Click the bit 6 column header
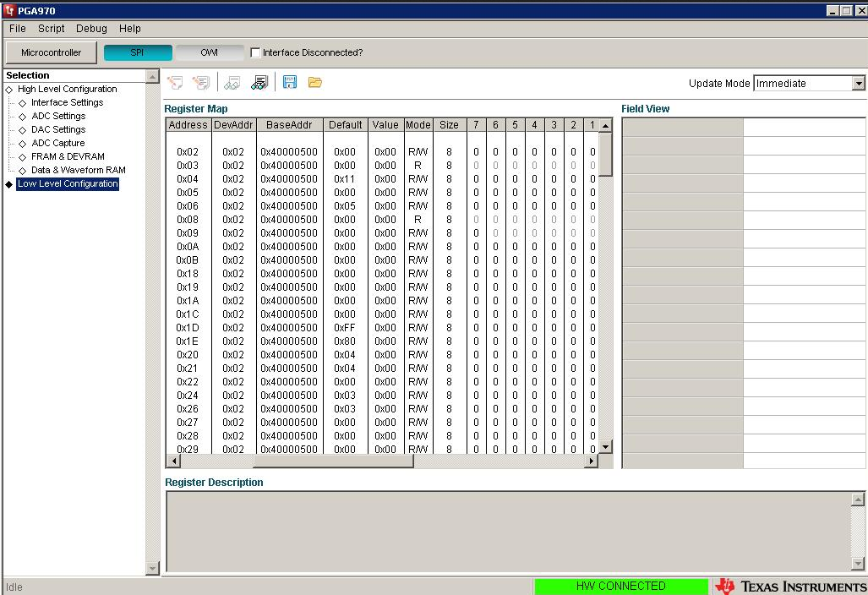Image resolution: width=868 pixels, height=595 pixels. click(x=495, y=125)
